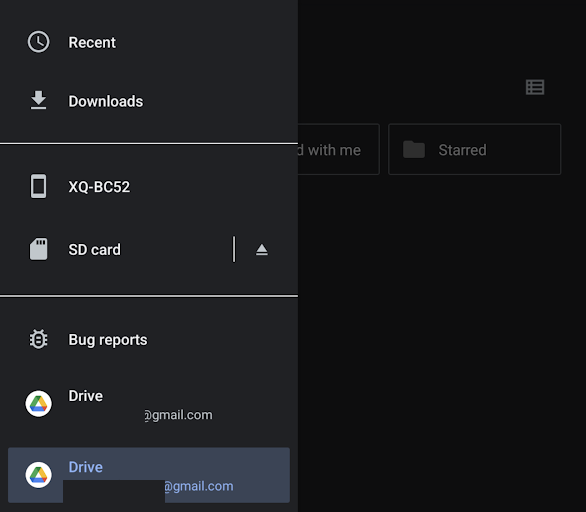Select the blue highlighted Drive label
The width and height of the screenshot is (586, 512).
[x=85, y=467]
